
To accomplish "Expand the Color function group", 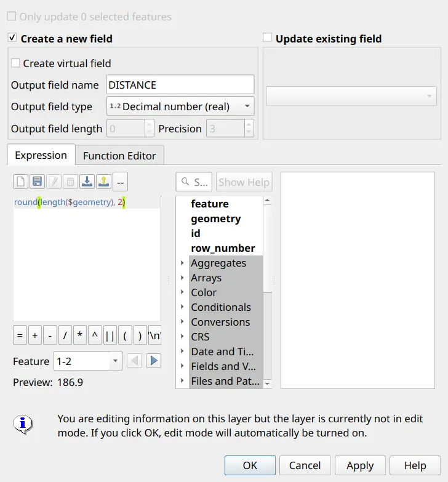I will click(182, 292).
